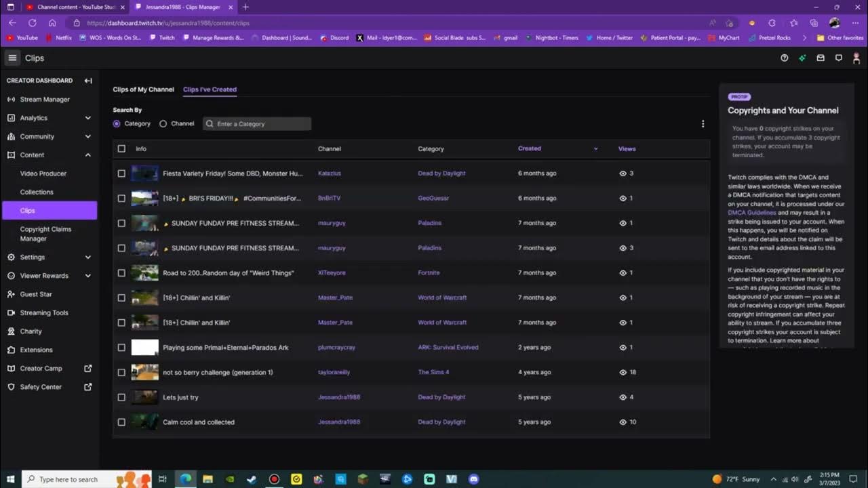
Task: Open Extensions in sidebar
Action: [x=36, y=350]
